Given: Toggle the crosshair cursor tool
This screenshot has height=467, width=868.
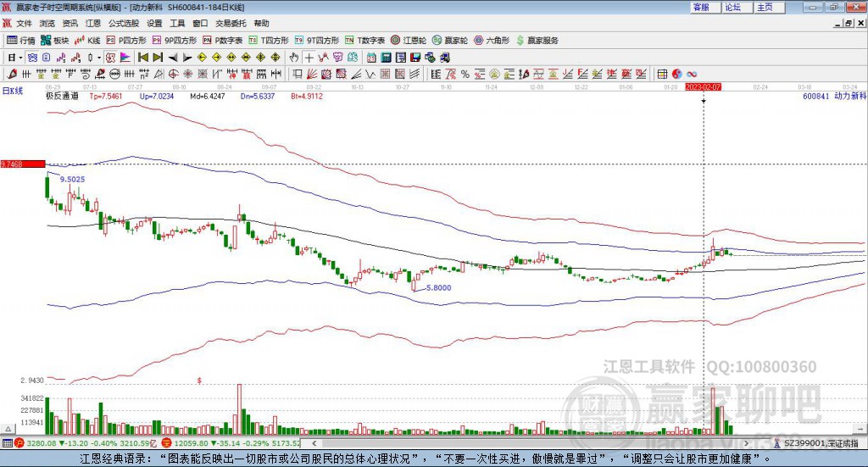Looking at the screenshot, I should point(309,58).
